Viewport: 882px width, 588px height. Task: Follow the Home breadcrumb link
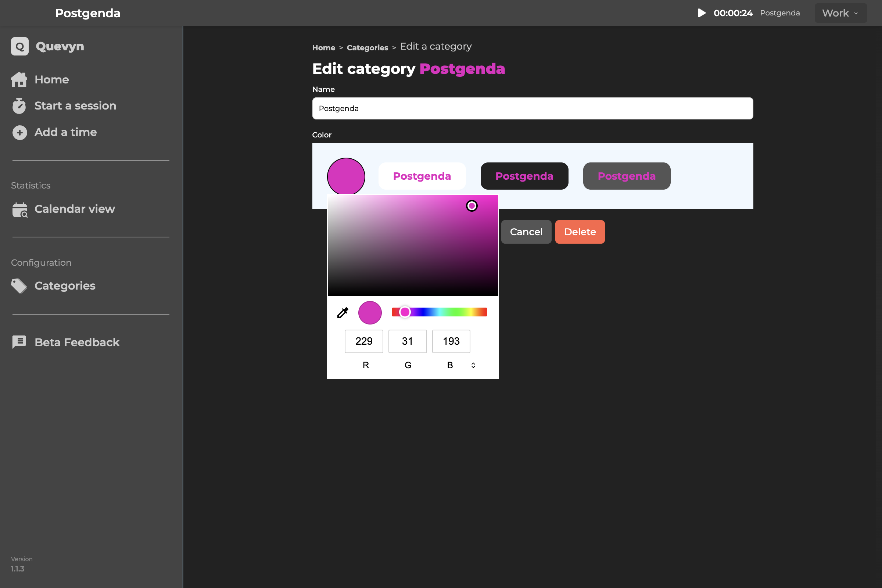click(x=324, y=48)
